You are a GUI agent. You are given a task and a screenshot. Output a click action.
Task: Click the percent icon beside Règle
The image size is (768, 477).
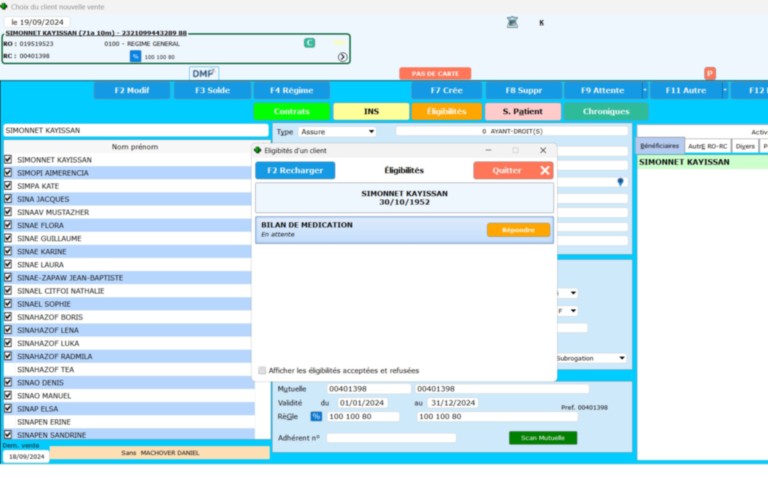coord(316,416)
